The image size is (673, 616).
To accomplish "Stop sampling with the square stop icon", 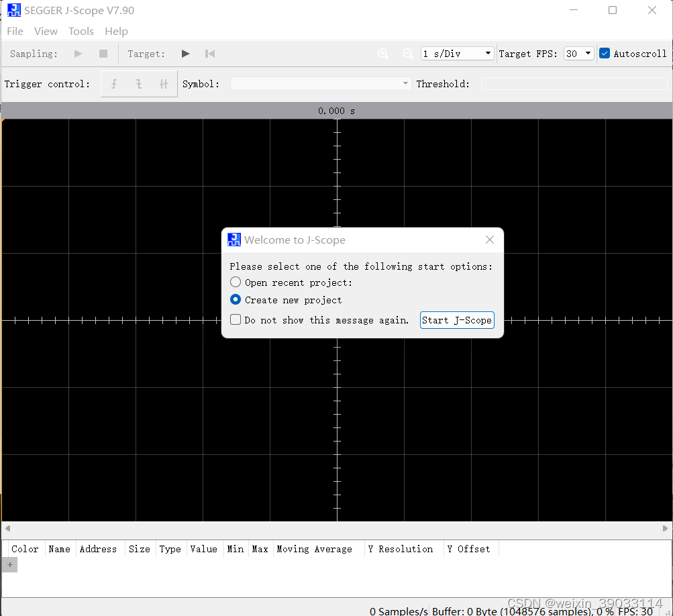I will [103, 54].
